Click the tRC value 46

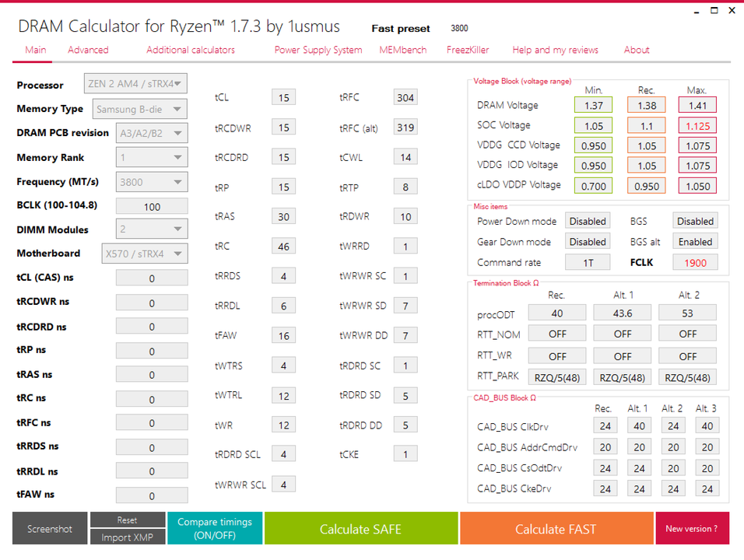click(x=284, y=246)
